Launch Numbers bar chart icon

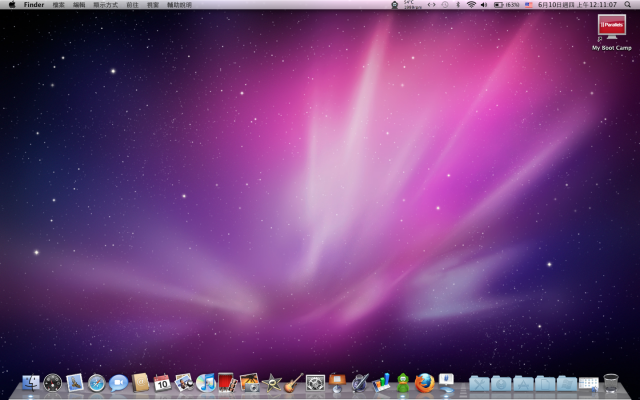click(381, 383)
